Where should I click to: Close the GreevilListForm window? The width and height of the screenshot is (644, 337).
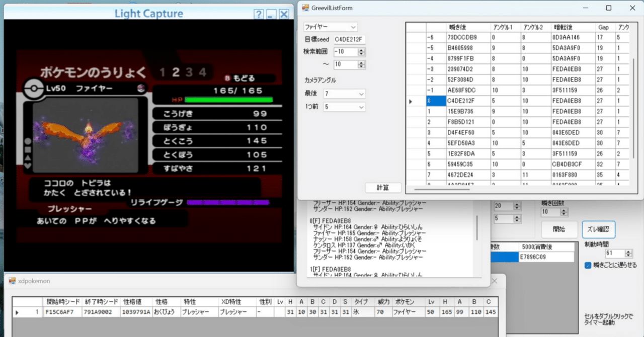pyautogui.click(x=632, y=8)
